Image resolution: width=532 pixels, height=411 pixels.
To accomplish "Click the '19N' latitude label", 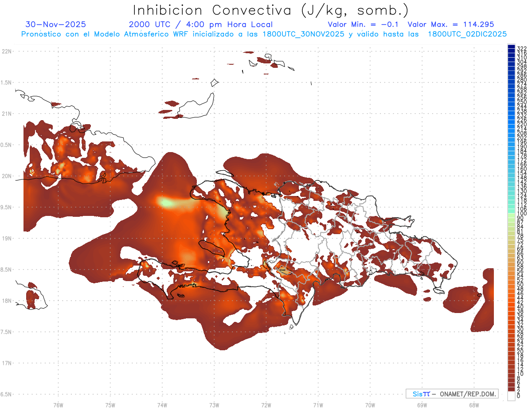I will 7,238.
